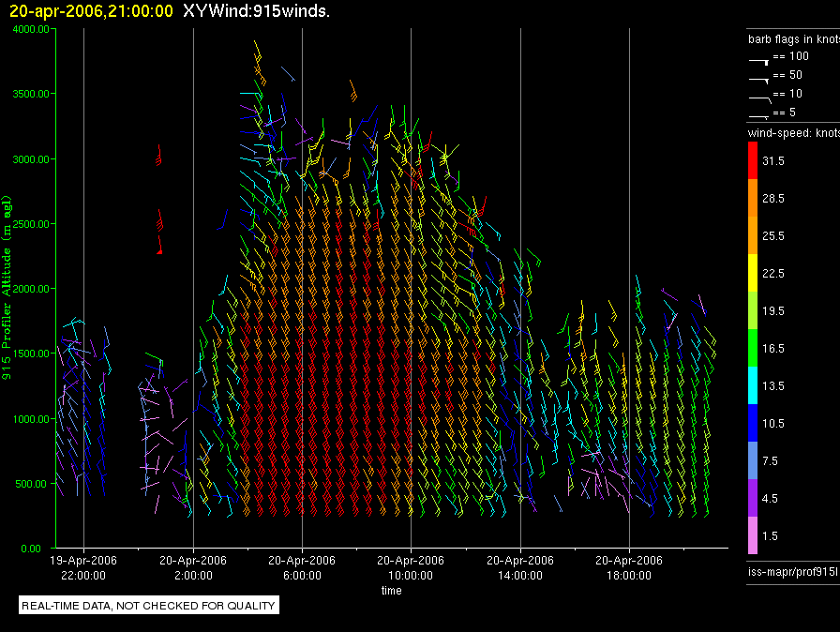Click the 10-knot barb flag legend icon

pos(759,97)
